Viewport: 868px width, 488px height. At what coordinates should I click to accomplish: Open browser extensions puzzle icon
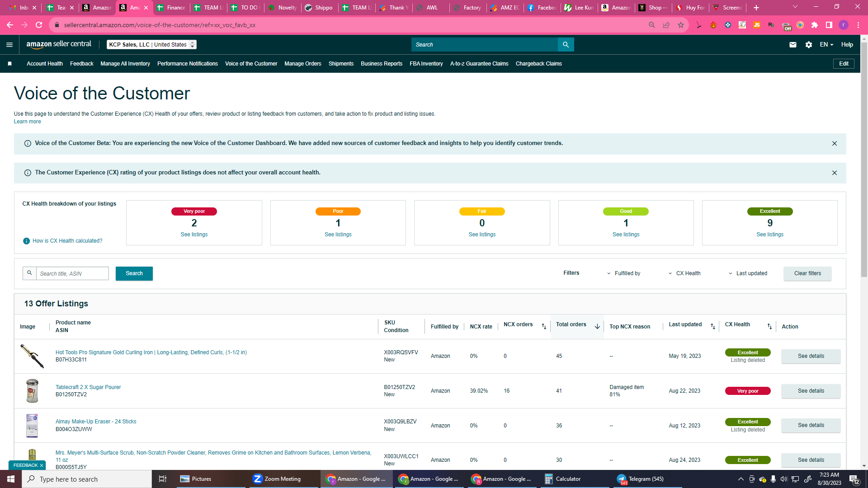coord(815,25)
